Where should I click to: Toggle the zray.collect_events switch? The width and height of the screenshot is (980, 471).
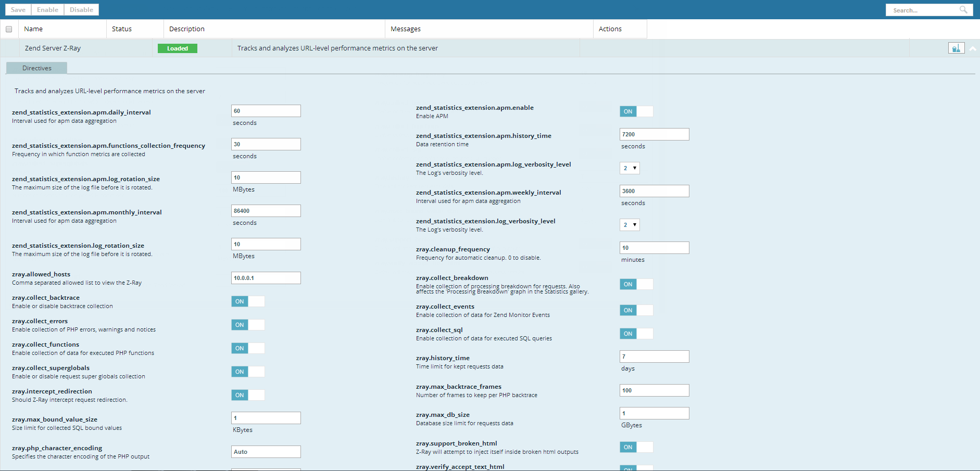click(x=636, y=310)
